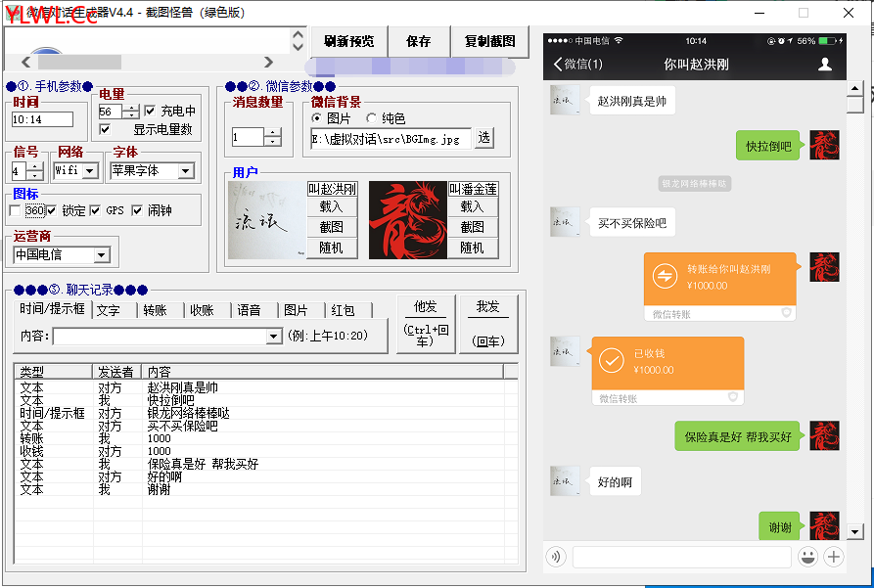The width and height of the screenshot is (874, 588).
Task: Expand the 运营商 中国电信 carrier dropdown
Action: 102,255
